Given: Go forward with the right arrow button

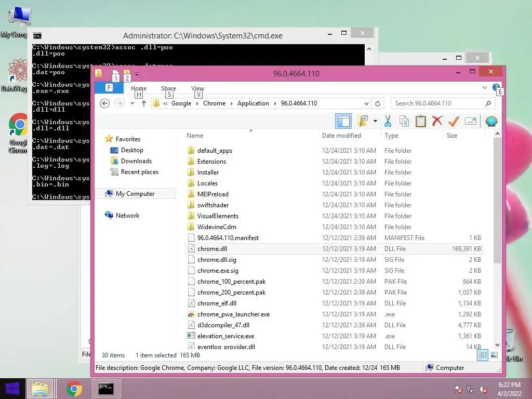Looking at the screenshot, I should (119, 103).
